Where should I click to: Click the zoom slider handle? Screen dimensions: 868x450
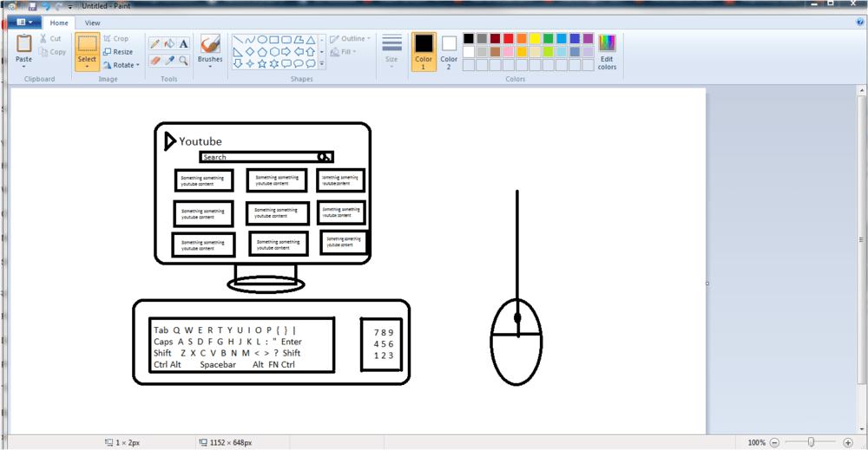[x=811, y=441]
